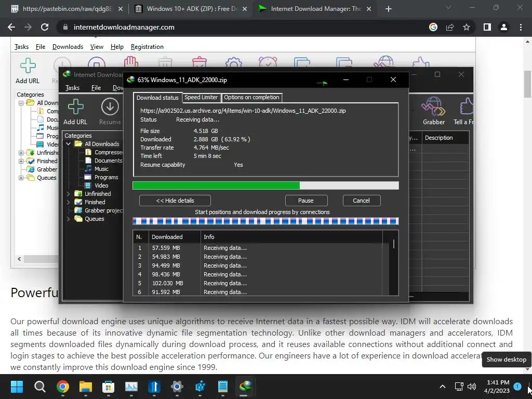
Task: Open Chrome profile avatar icon
Action: click(x=504, y=27)
